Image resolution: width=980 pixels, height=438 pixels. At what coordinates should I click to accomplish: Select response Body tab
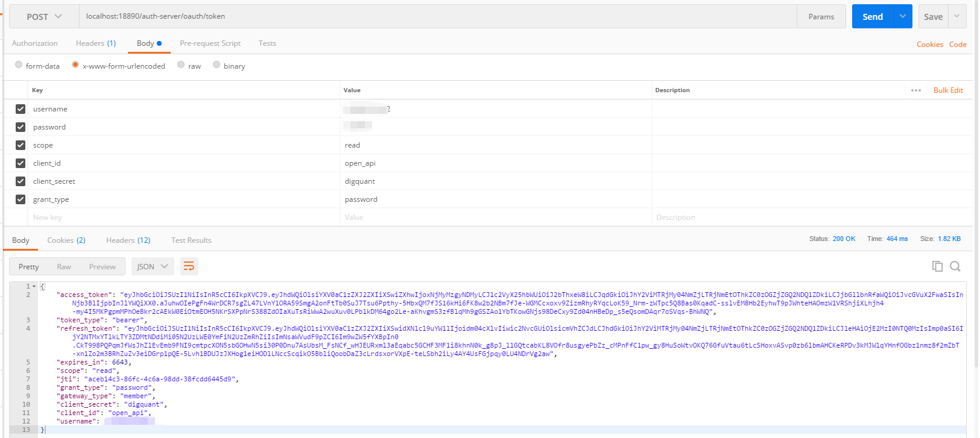pos(21,240)
